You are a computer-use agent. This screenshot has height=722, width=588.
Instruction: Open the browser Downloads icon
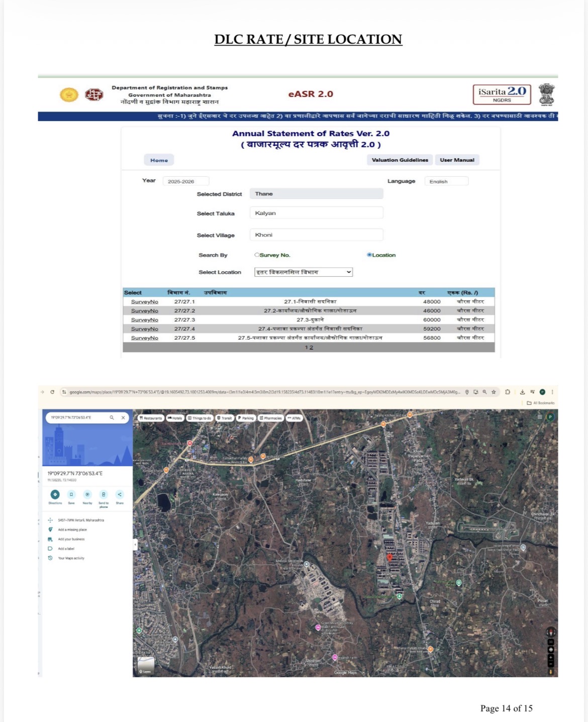click(x=523, y=391)
